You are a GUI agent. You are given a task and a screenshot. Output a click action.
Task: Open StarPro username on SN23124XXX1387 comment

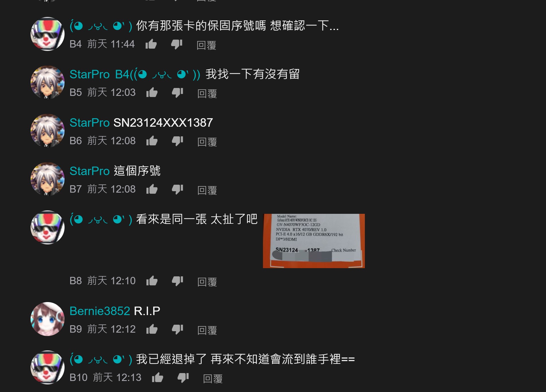(x=89, y=123)
